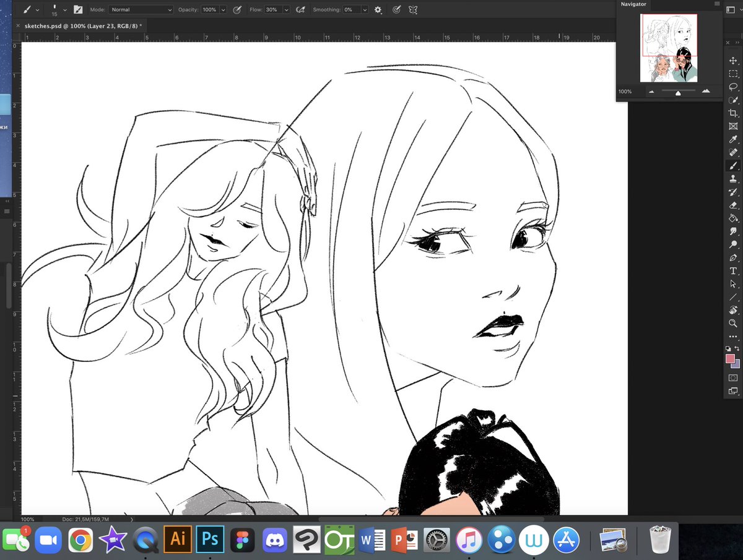Toggle Quick Mask mode
The height and width of the screenshot is (560, 743).
[733, 377]
